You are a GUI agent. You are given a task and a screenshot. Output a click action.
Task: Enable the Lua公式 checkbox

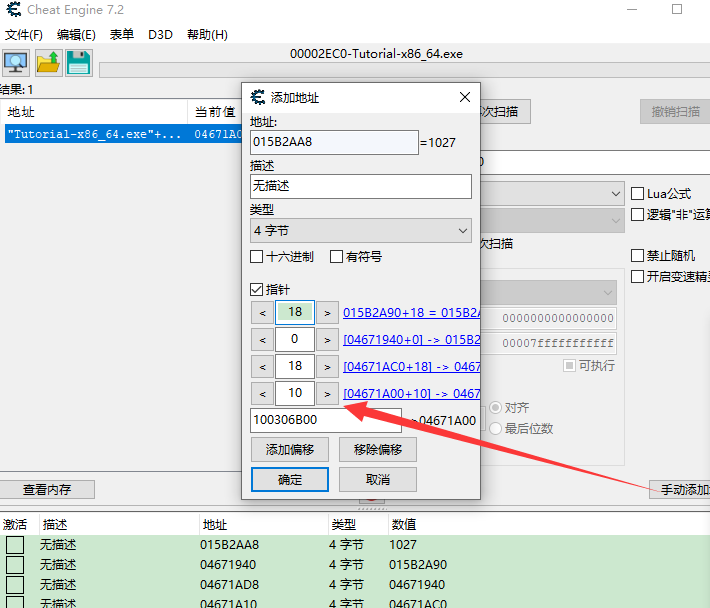pos(638,194)
